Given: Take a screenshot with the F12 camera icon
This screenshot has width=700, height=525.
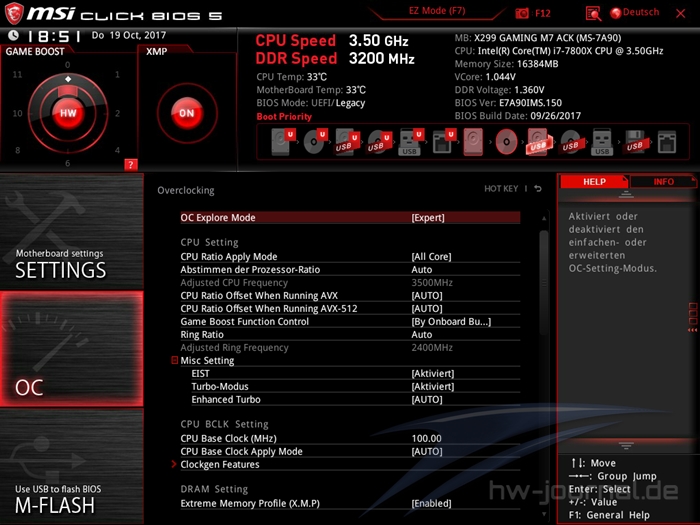Looking at the screenshot, I should point(521,13).
